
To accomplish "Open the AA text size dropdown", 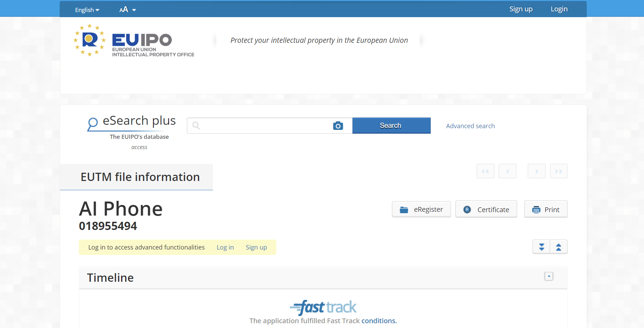I will (x=128, y=10).
